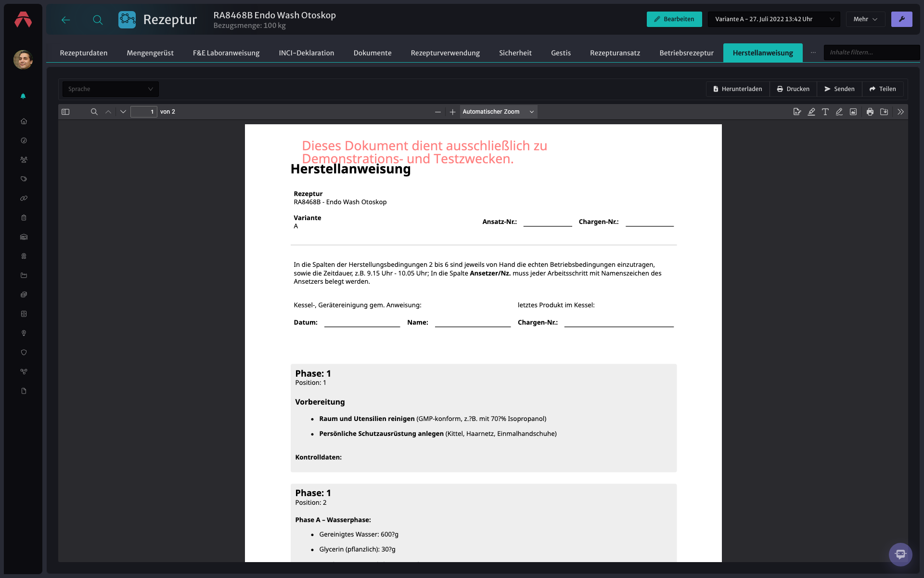Zoom out the PDF with minus
The height and width of the screenshot is (578, 924).
(438, 112)
